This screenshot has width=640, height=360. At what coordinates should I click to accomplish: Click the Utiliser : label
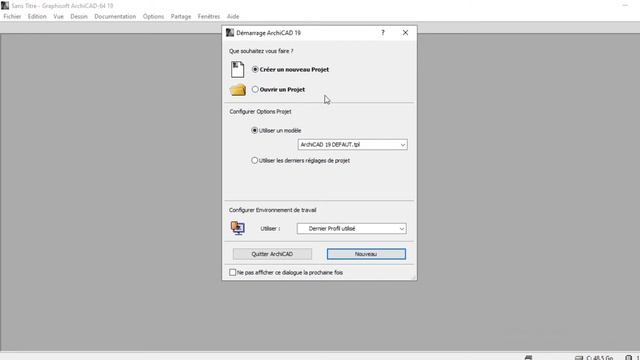pos(270,229)
